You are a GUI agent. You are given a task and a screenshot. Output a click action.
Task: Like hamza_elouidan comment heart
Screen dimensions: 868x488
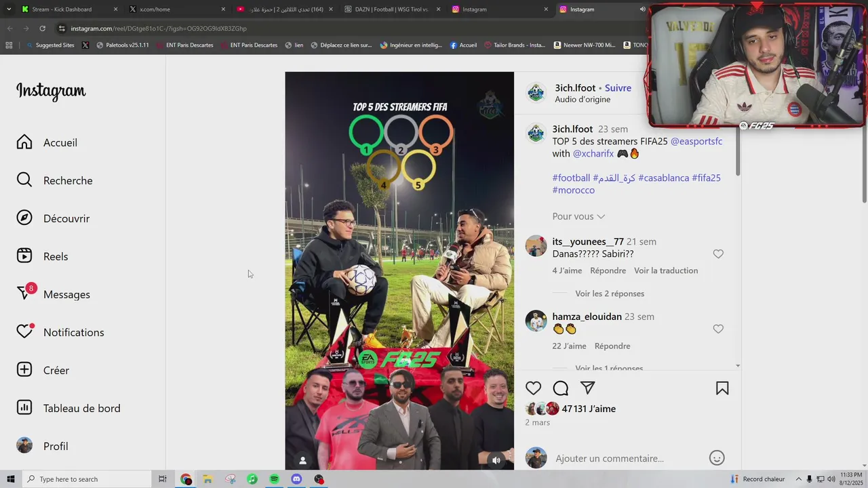pyautogui.click(x=718, y=329)
